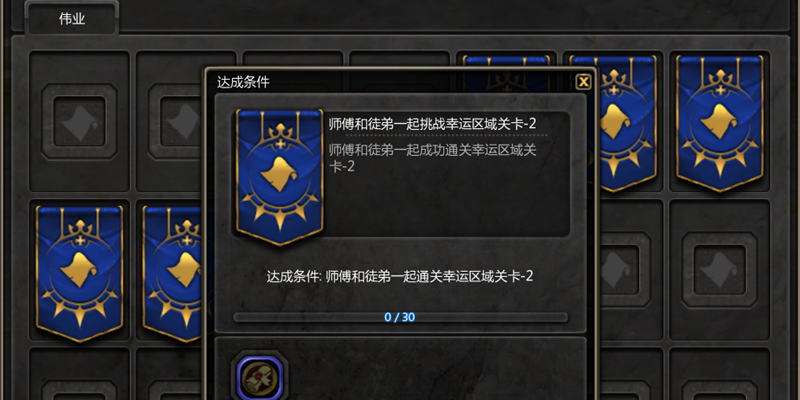800x400 pixels.
Task: Select the fully visible top-row blue banner
Action: coord(719,123)
